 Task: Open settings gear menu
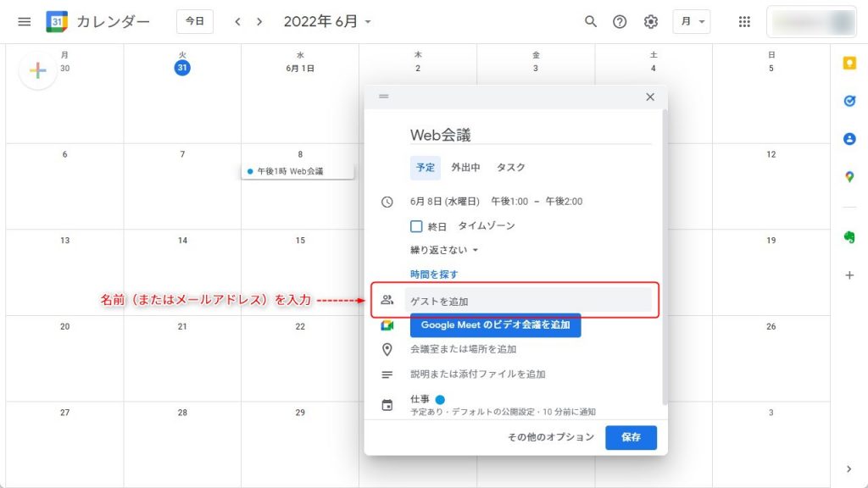650,21
